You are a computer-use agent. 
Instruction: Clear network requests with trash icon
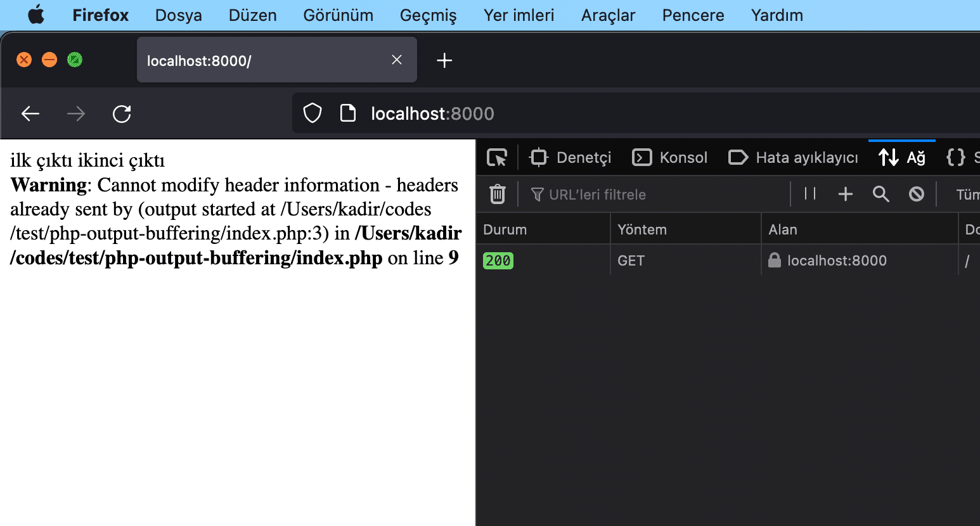coord(498,194)
